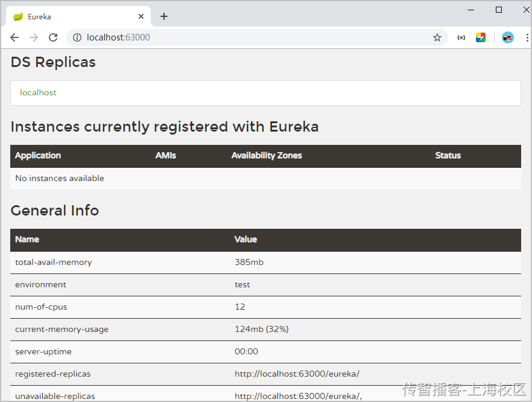Select the 124mb (32%) value
This screenshot has height=402, width=532.
[x=262, y=329]
